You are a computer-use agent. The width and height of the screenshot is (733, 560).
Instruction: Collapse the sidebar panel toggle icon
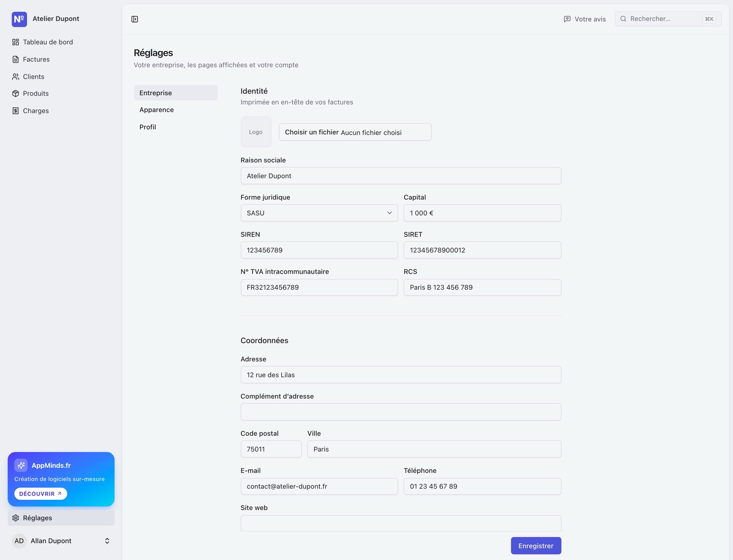tap(135, 19)
